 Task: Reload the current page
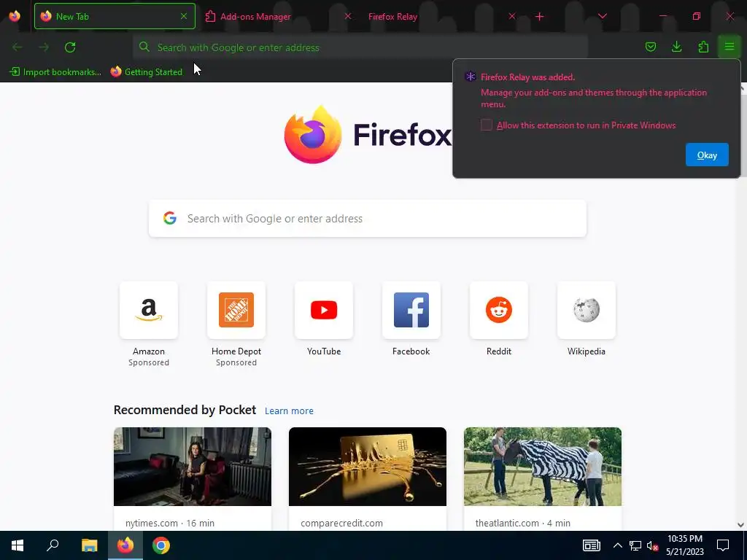70,47
